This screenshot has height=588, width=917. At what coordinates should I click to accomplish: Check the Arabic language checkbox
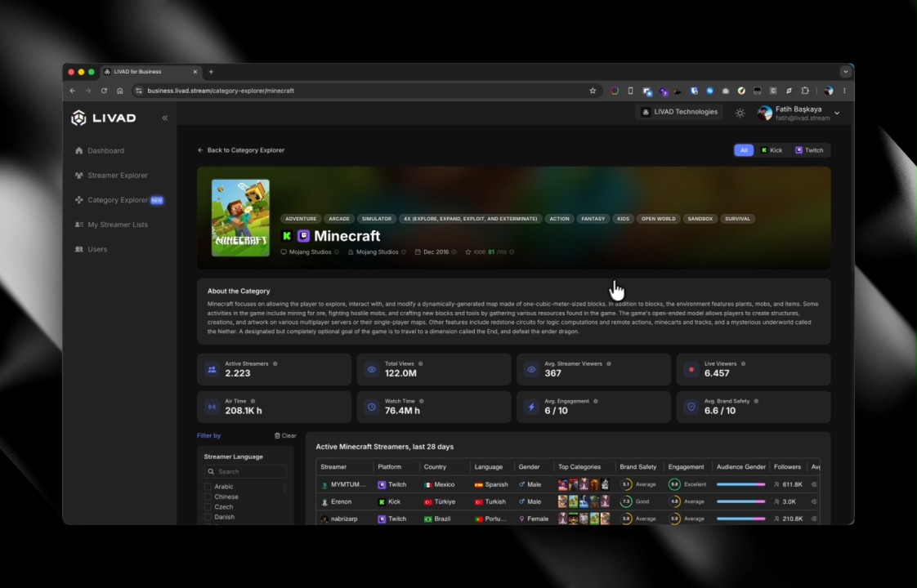[208, 486]
